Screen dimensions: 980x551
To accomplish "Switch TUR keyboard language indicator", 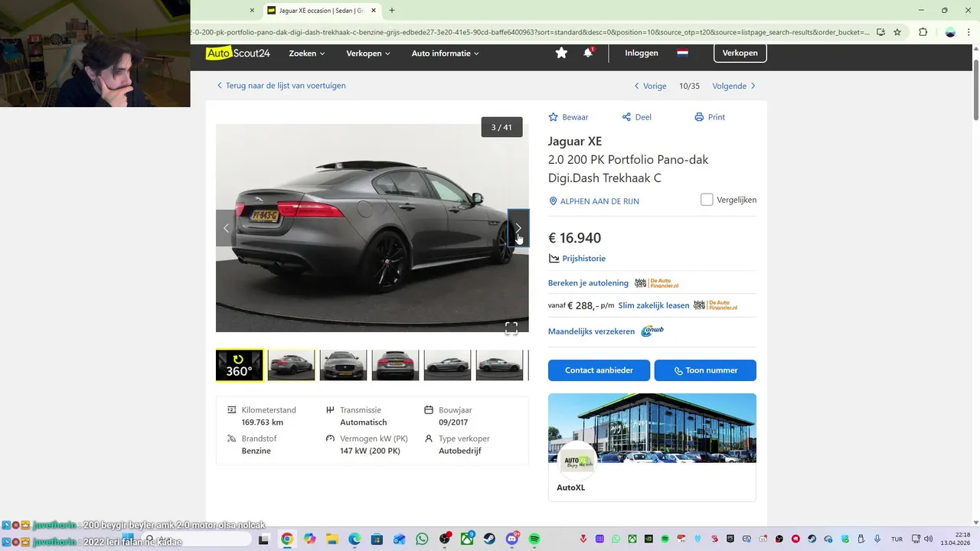I will click(x=897, y=539).
